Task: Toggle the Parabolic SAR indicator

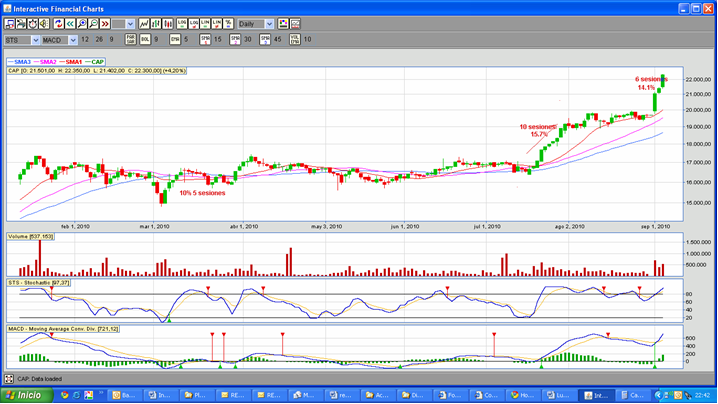Action: [130, 39]
